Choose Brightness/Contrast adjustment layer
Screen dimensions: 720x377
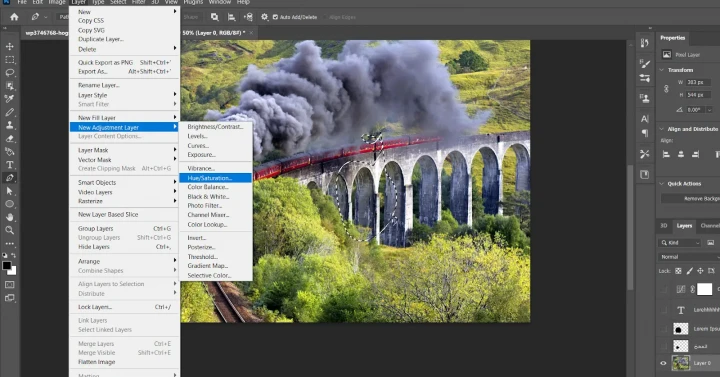click(x=215, y=127)
